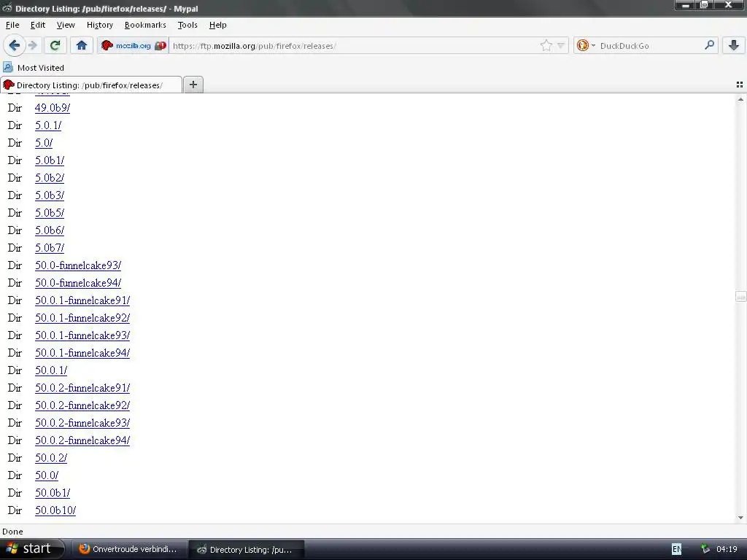Open the 50.0-funnelcake94/ link

pyautogui.click(x=78, y=283)
